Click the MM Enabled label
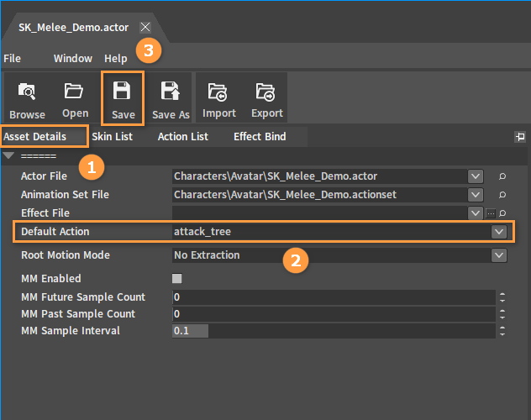Image resolution: width=531 pixels, height=420 pixels. point(51,279)
